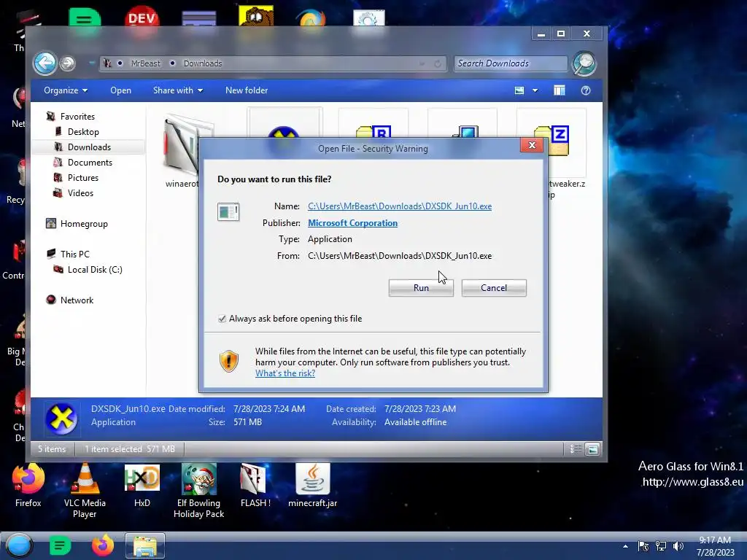Click the "What's the risk?" link
Image resolution: width=747 pixels, height=560 pixels.
285,373
